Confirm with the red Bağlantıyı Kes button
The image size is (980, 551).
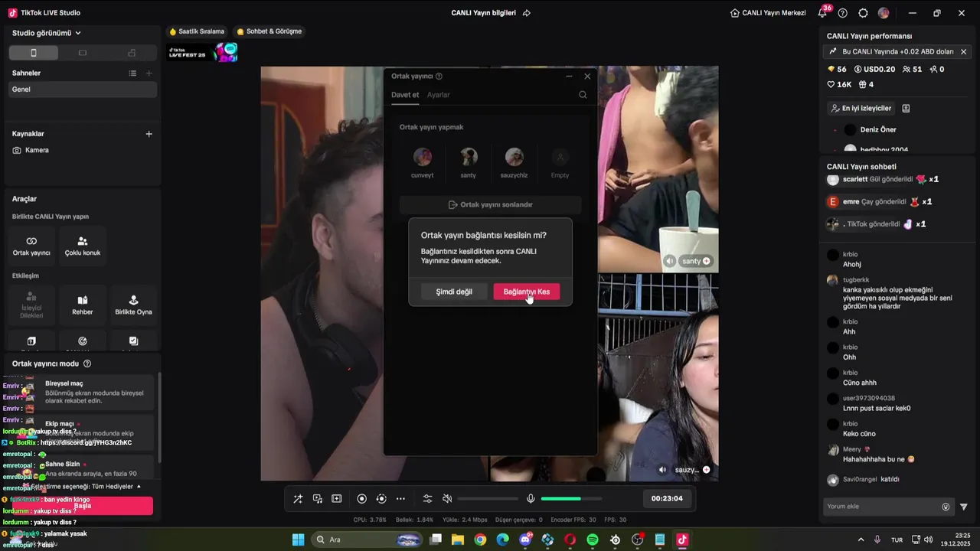[x=527, y=292]
